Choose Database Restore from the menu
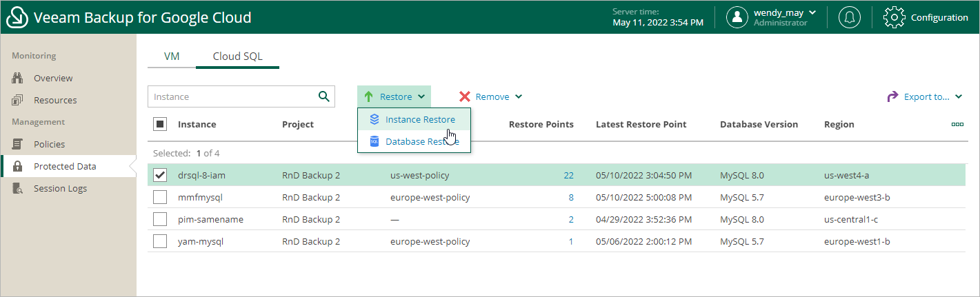980x297 pixels. tap(414, 141)
